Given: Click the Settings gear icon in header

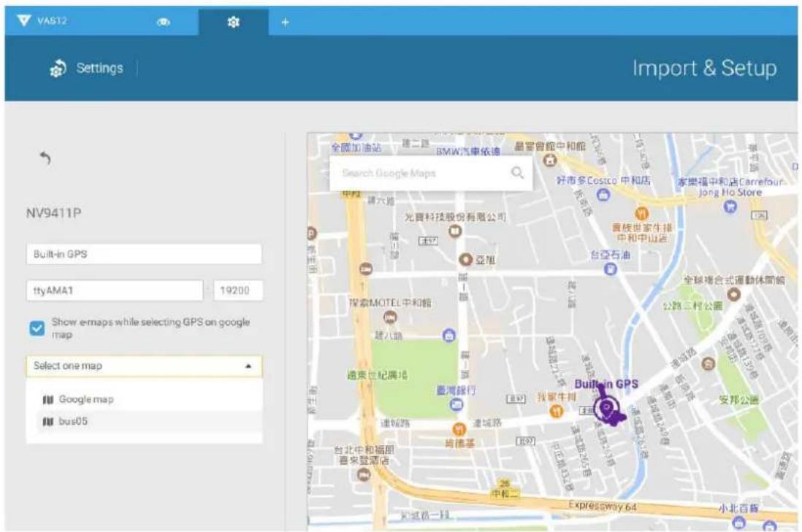Looking at the screenshot, I should point(58,68).
